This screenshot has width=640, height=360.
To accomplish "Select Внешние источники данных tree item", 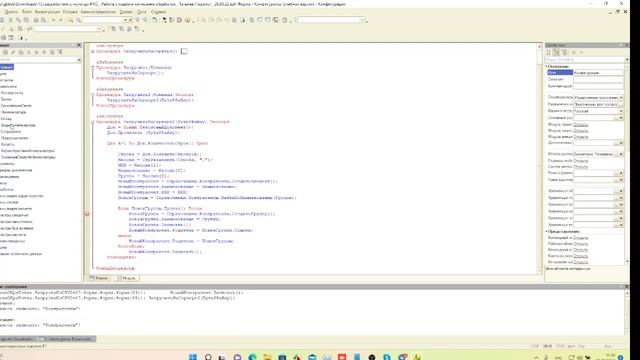I will pyautogui.click(x=21, y=254).
